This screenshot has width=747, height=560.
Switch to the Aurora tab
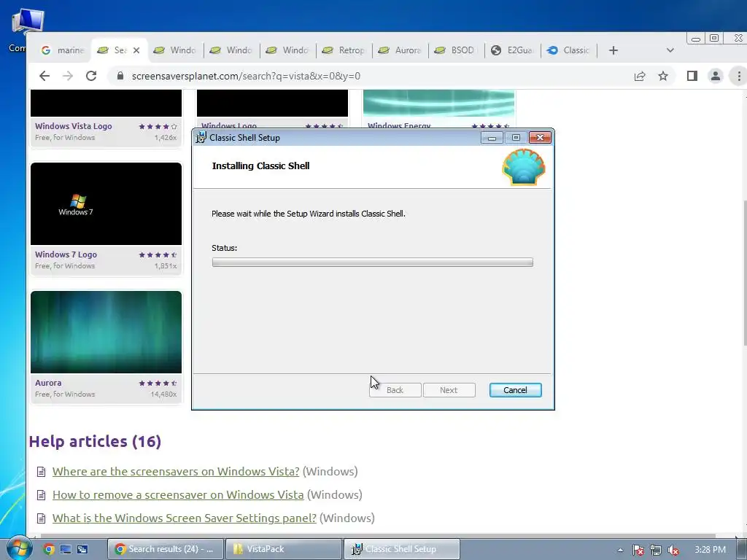[x=400, y=50]
